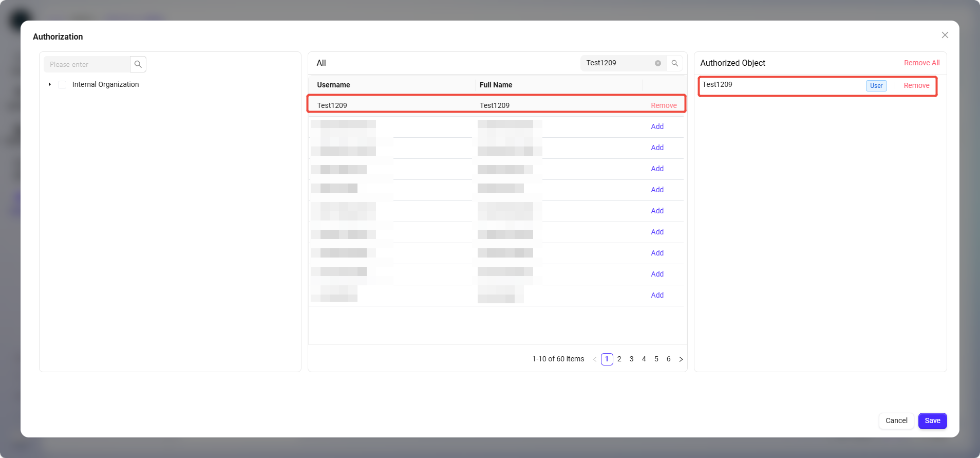Screen dimensions: 980x458
Task: Click the User tag beside Test1209
Action: pos(876,86)
